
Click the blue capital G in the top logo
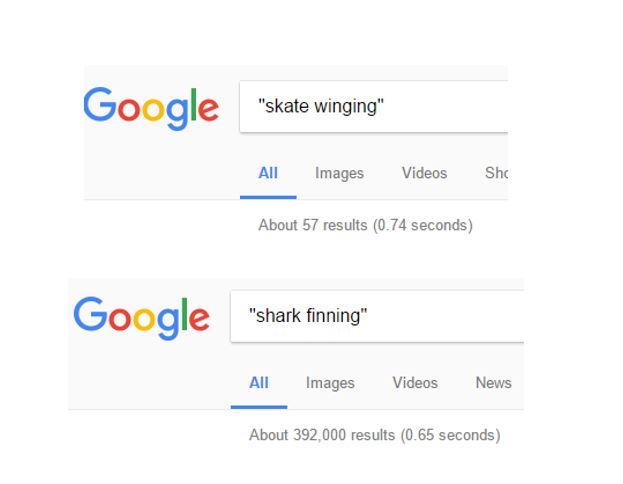point(99,105)
